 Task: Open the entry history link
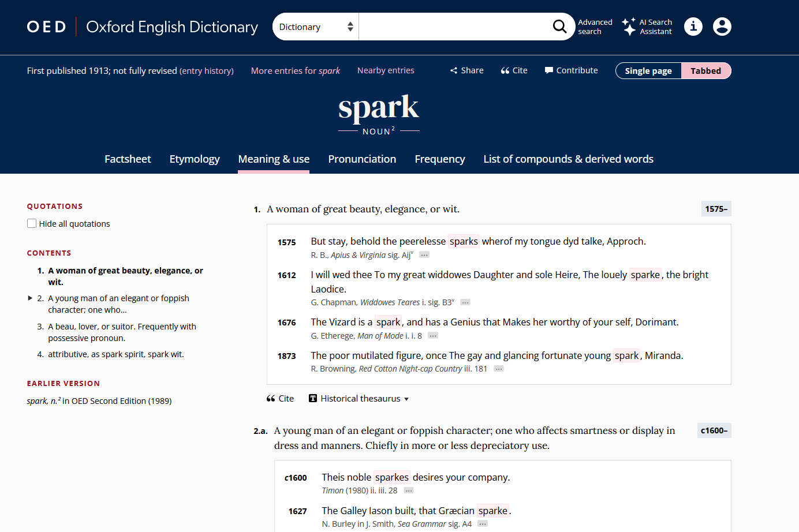coord(207,71)
